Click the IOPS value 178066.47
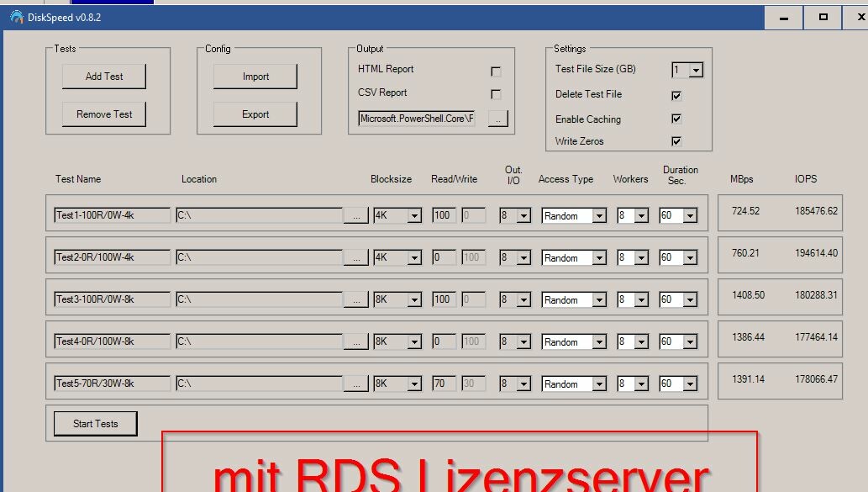 pyautogui.click(x=816, y=379)
